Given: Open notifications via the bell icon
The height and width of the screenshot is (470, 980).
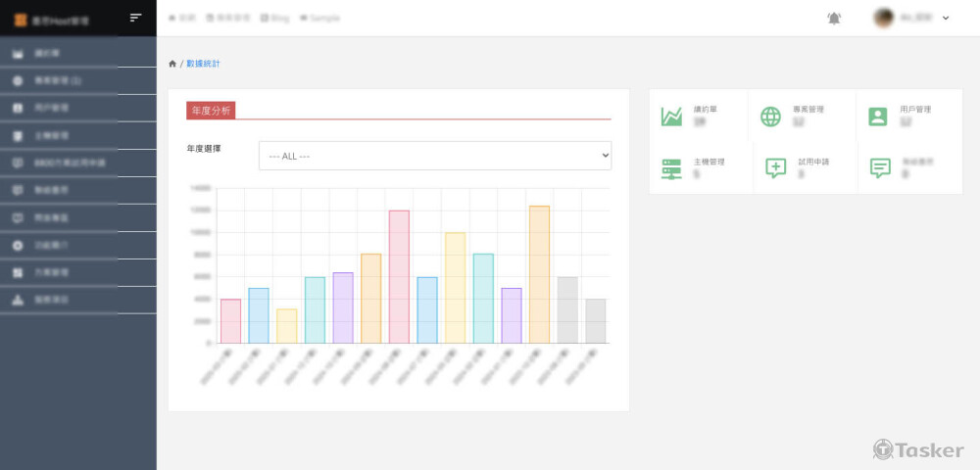Looking at the screenshot, I should coord(834,18).
